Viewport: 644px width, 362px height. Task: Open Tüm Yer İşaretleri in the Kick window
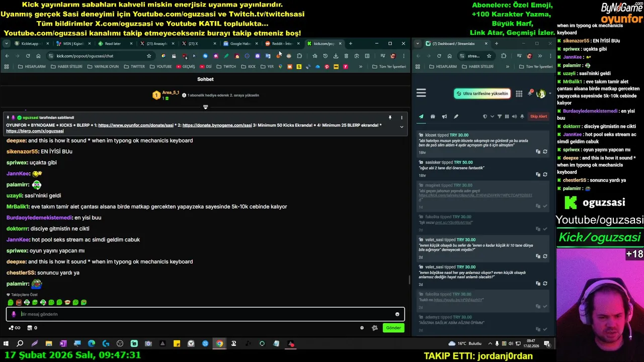389,66
